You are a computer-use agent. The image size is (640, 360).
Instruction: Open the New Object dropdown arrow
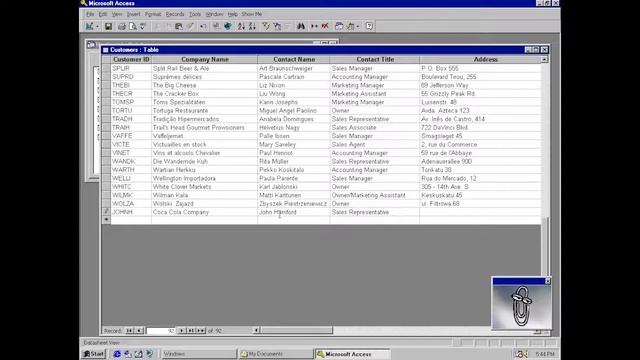[358, 26]
